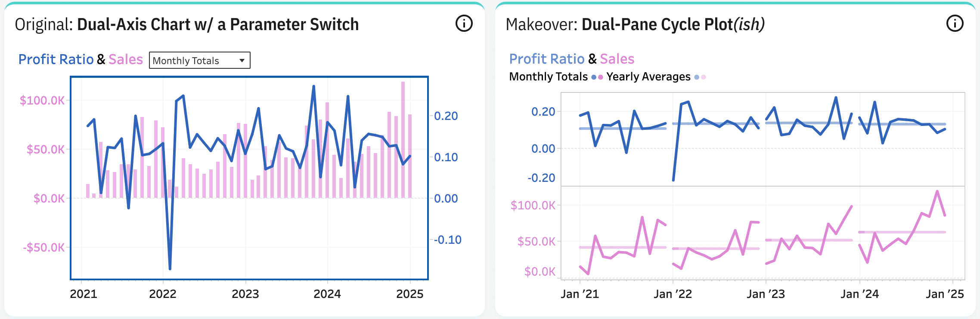Viewport: 980px width, 319px height.
Task: Click the info icon on the Original chart card
Action: coord(464,24)
